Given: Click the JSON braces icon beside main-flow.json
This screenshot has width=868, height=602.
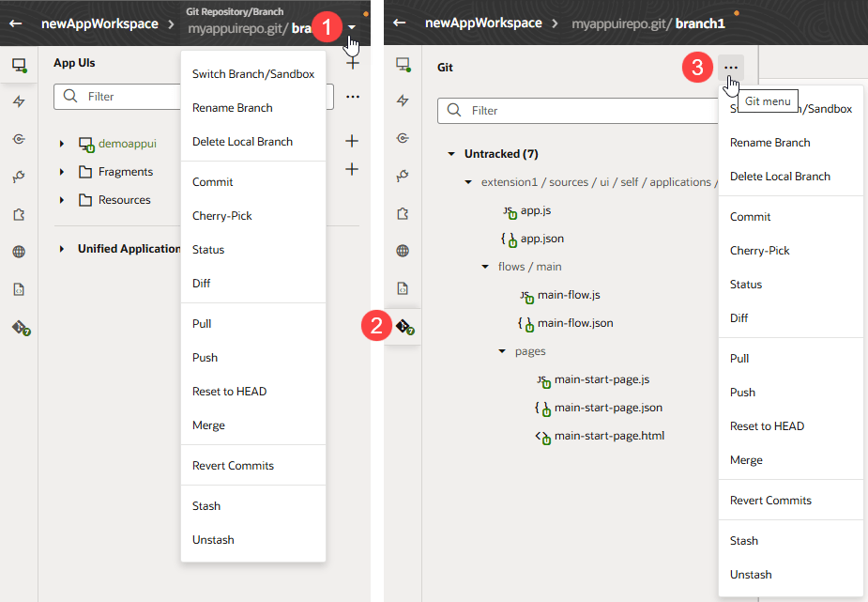Looking at the screenshot, I should click(526, 323).
